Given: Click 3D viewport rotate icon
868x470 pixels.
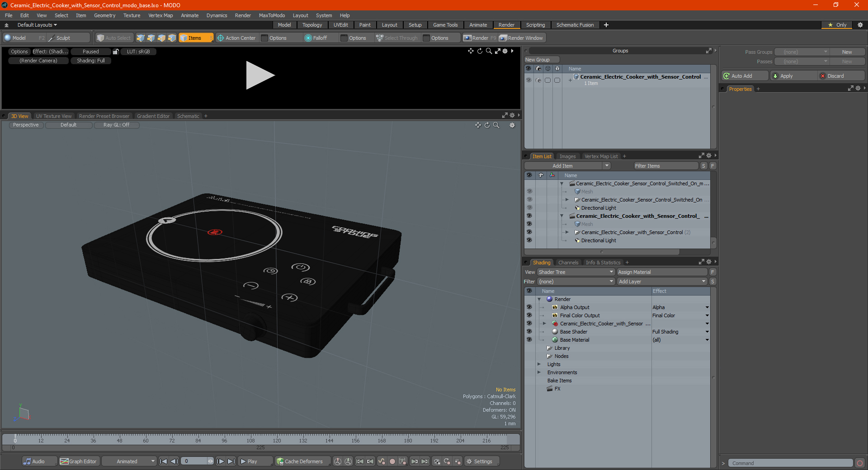Looking at the screenshot, I should [x=487, y=125].
